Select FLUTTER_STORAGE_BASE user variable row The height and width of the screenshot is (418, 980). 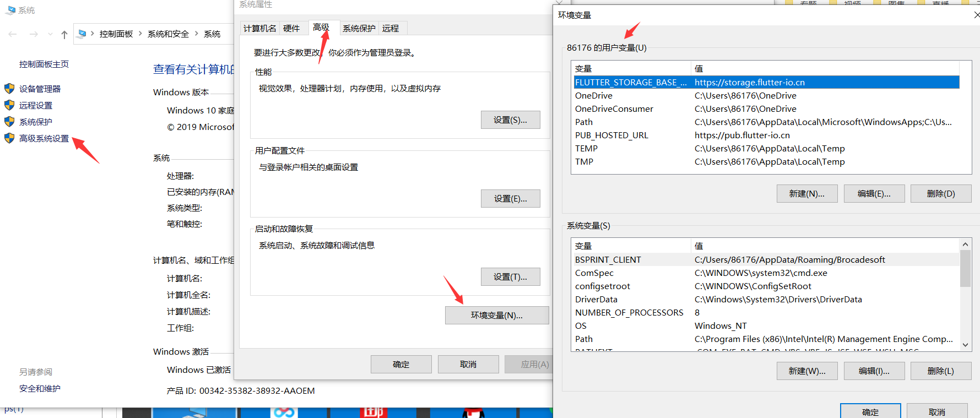click(x=766, y=82)
